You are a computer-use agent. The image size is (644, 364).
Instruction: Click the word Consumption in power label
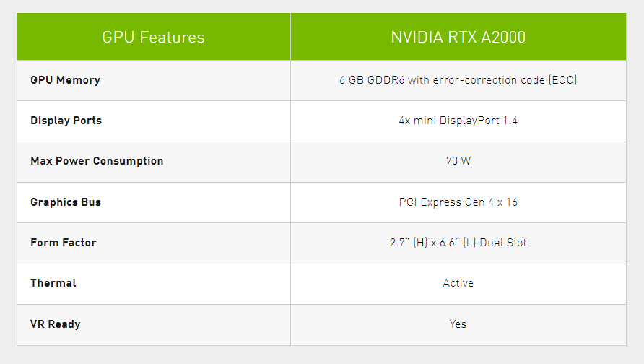click(128, 161)
